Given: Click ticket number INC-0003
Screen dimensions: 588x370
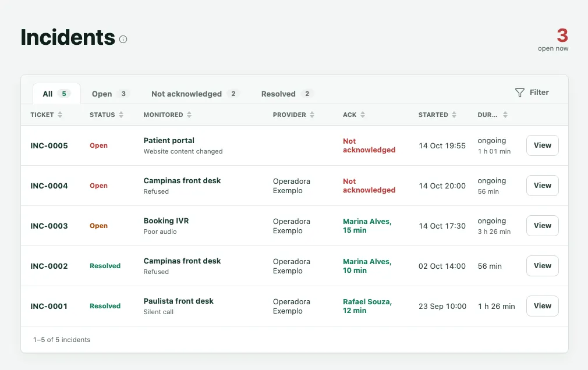Looking at the screenshot, I should [x=49, y=226].
